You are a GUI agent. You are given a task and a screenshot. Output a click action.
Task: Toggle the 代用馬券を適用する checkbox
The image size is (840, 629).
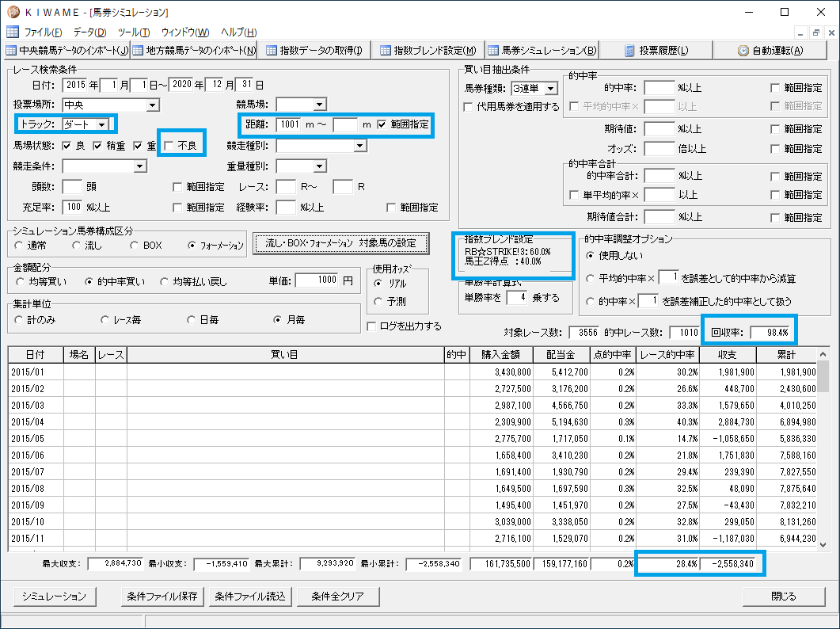pyautogui.click(x=468, y=107)
